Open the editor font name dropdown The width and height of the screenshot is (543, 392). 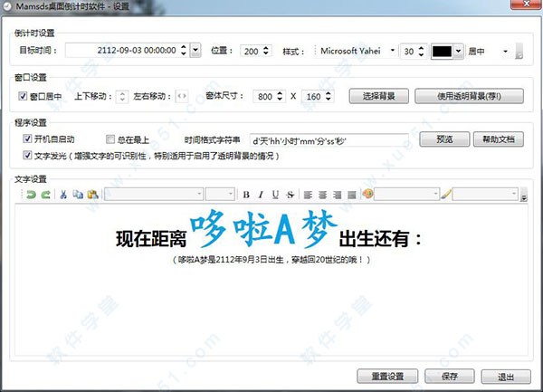[199, 194]
